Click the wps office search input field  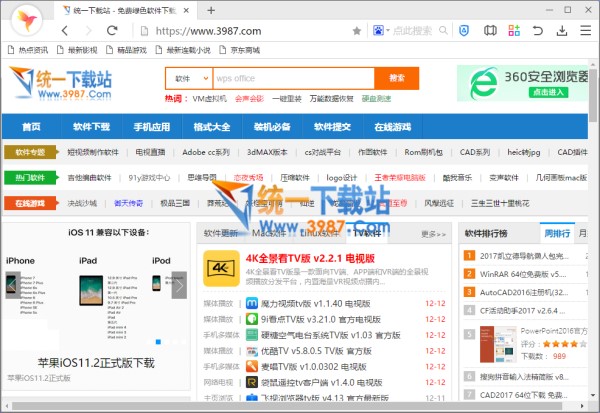(292, 78)
